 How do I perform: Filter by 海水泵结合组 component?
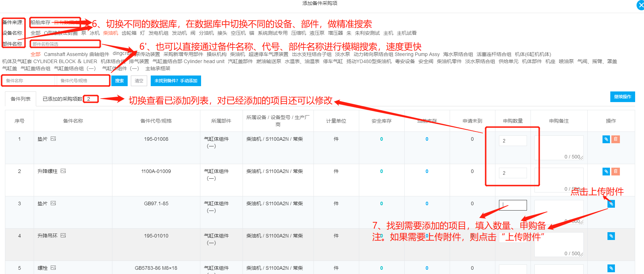(458, 54)
